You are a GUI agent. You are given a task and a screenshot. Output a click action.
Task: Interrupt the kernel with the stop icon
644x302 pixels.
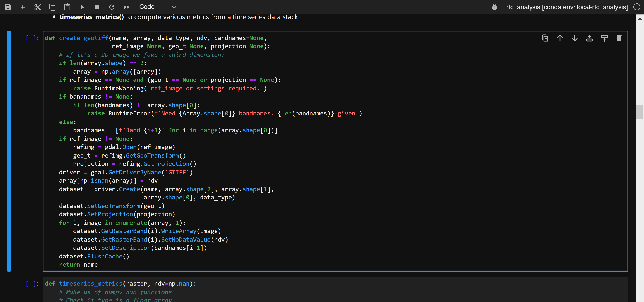click(97, 7)
